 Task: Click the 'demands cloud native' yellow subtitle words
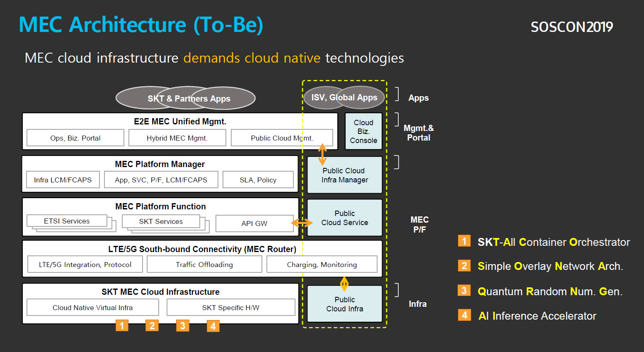tap(252, 58)
